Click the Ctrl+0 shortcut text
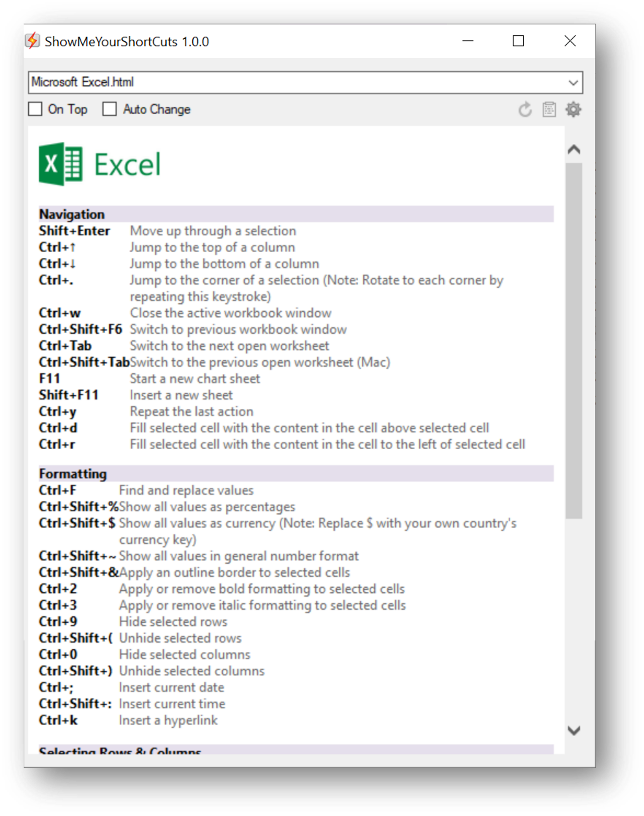 (58, 655)
